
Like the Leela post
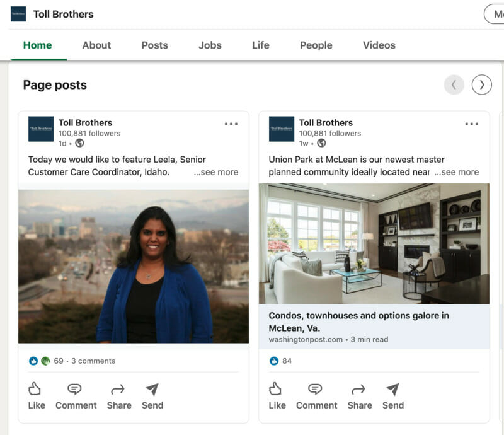[x=37, y=396]
